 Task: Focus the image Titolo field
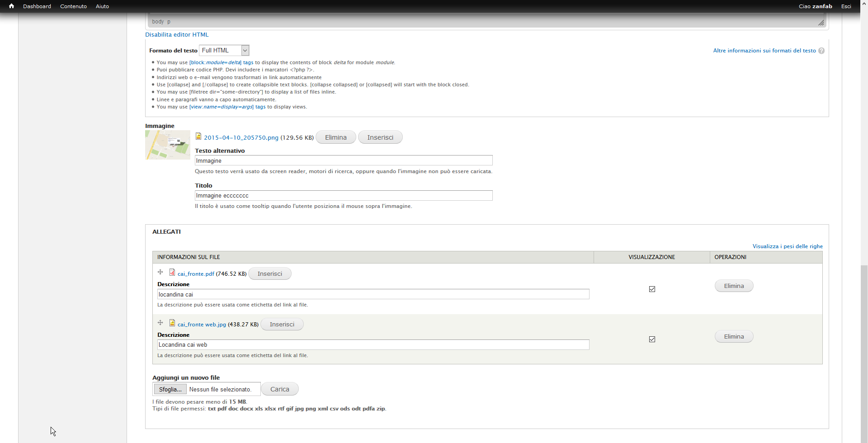(344, 195)
